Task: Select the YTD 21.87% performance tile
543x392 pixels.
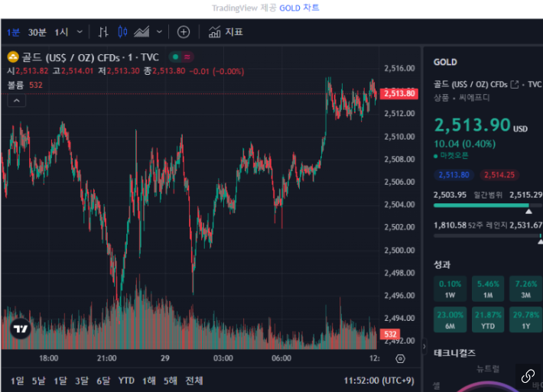Action: pos(488,319)
